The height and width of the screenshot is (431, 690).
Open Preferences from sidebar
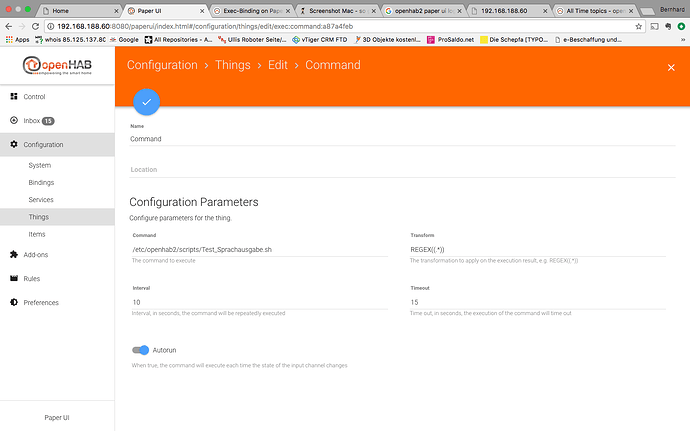(57, 302)
